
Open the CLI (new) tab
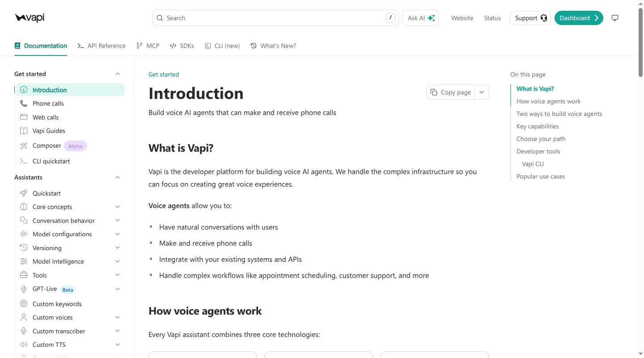tap(222, 46)
